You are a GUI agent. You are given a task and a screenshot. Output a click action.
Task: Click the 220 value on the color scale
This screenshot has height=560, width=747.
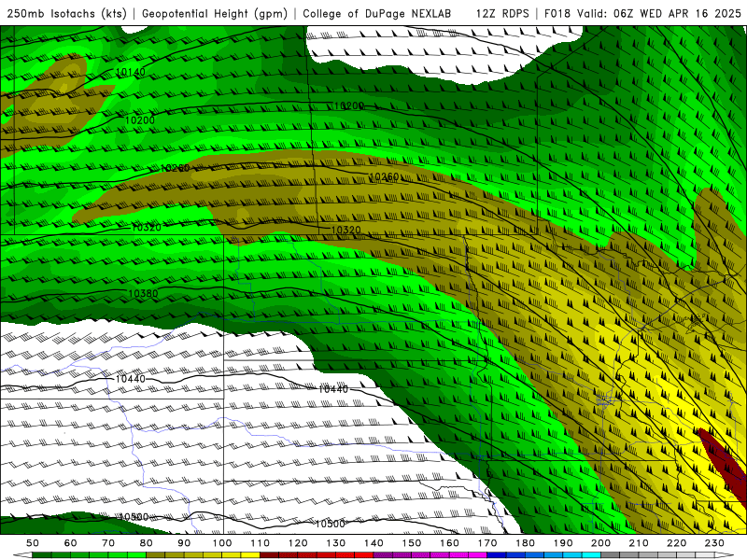[x=676, y=543]
